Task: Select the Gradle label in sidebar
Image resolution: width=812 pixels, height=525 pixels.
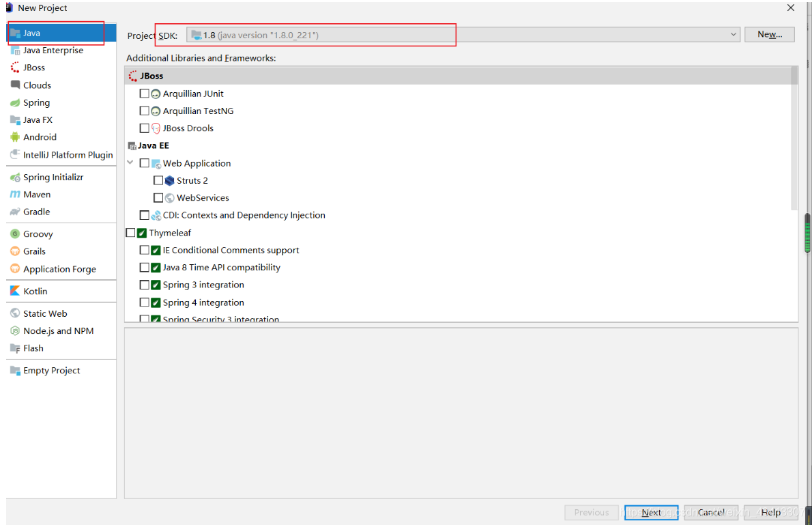Action: pos(36,212)
